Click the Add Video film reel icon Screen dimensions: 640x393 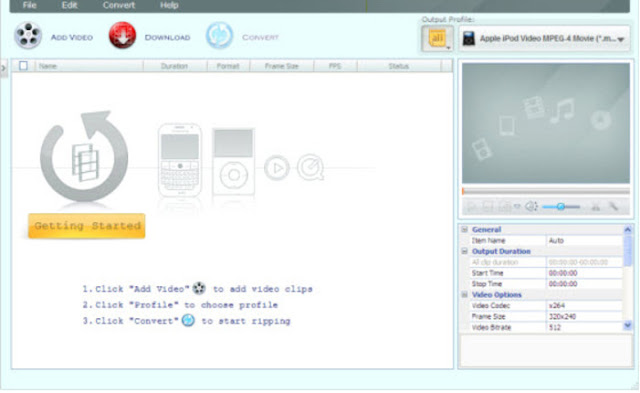click(x=28, y=36)
